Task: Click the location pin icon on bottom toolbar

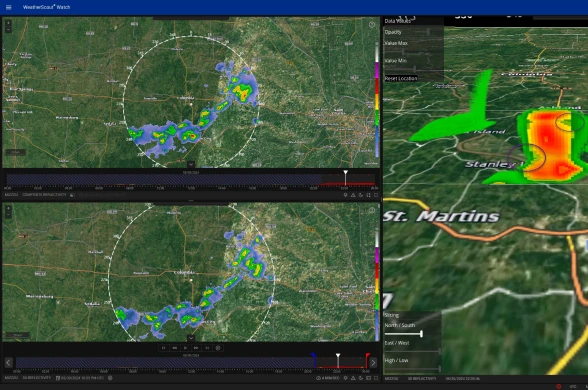Action: (x=345, y=378)
